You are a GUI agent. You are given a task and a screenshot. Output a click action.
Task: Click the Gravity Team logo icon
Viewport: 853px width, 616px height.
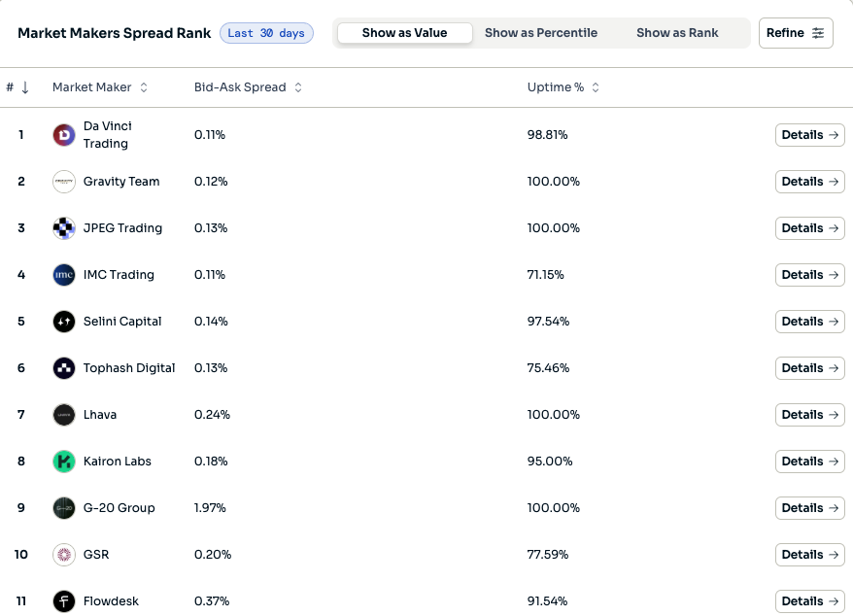[x=64, y=182]
